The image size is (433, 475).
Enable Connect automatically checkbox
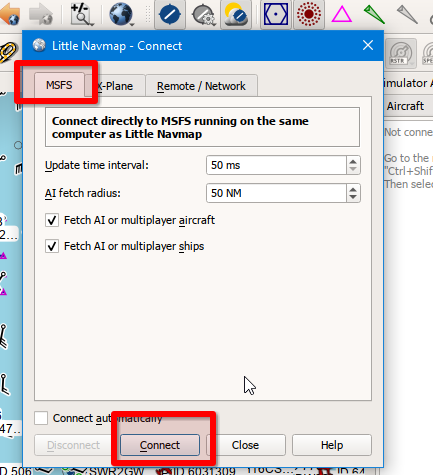tap(41, 418)
